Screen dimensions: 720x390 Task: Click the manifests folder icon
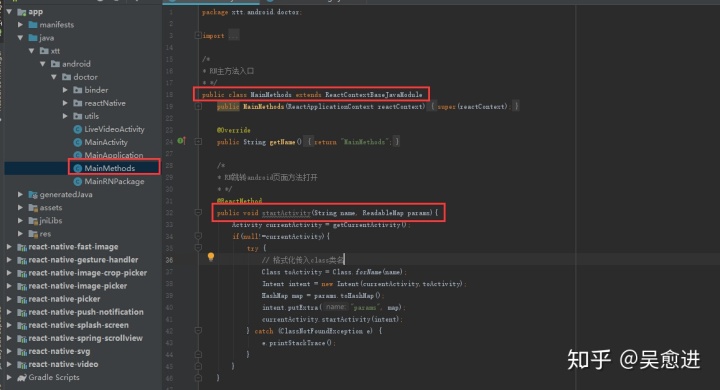pyautogui.click(x=33, y=25)
